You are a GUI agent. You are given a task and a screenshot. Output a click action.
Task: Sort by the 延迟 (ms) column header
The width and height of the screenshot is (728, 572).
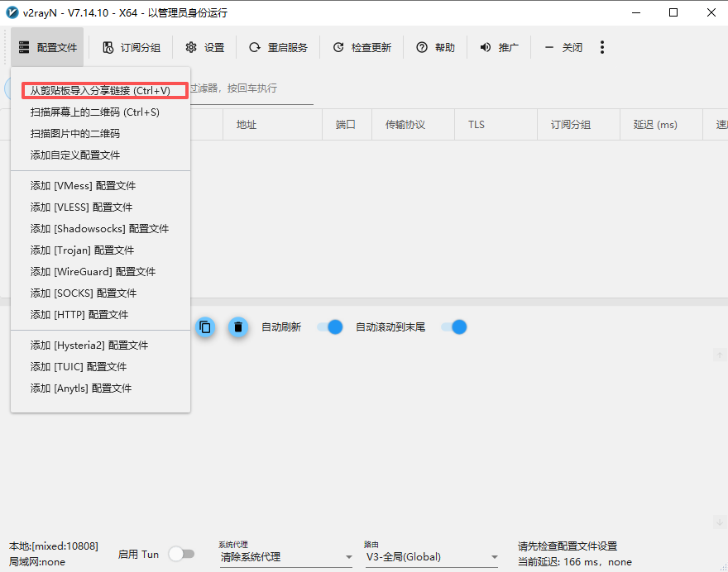pyautogui.click(x=655, y=125)
